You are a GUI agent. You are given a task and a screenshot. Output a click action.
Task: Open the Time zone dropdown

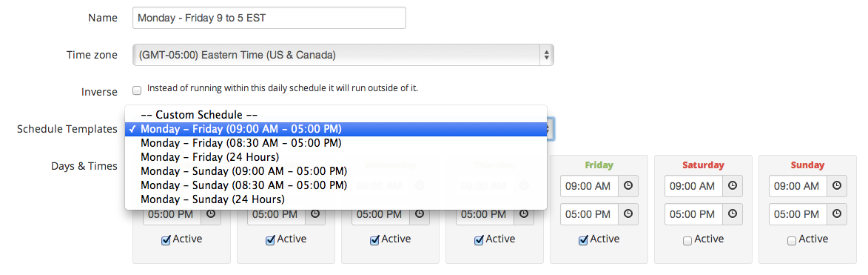point(343,55)
